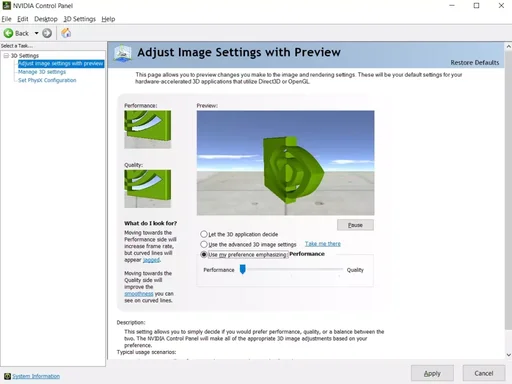Click the Cancel button
Screen dimensions: 512x384
pyautogui.click(x=484, y=373)
